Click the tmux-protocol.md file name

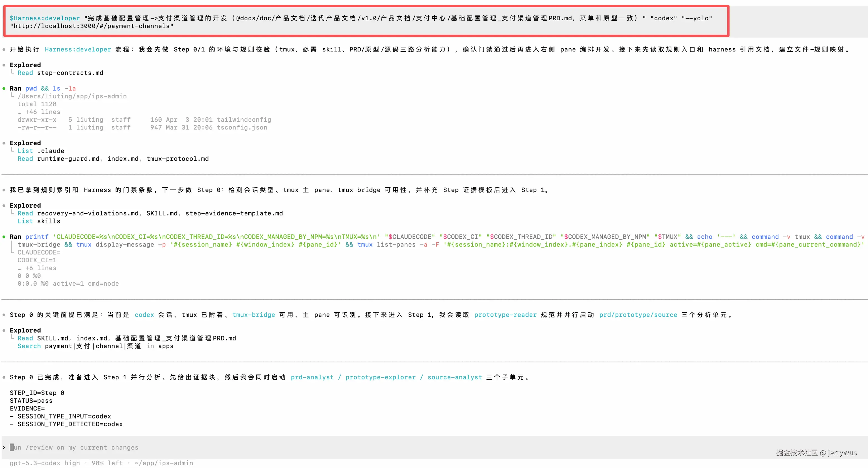point(178,159)
